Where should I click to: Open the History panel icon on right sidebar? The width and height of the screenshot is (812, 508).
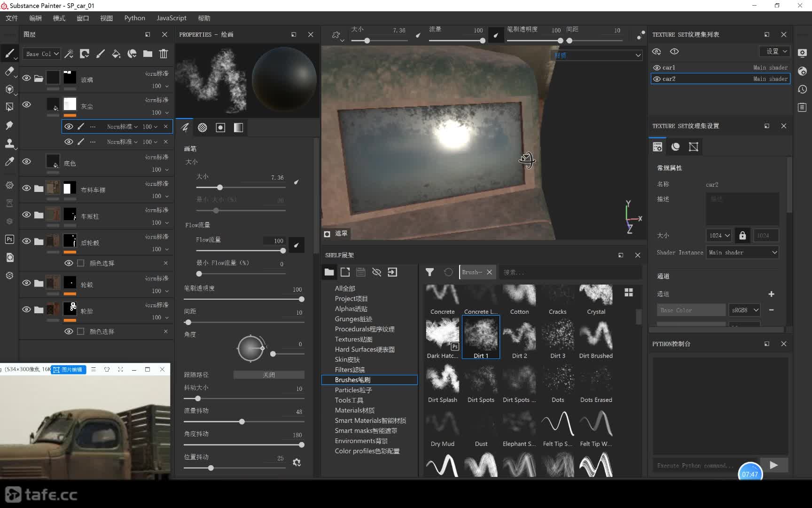pyautogui.click(x=802, y=89)
